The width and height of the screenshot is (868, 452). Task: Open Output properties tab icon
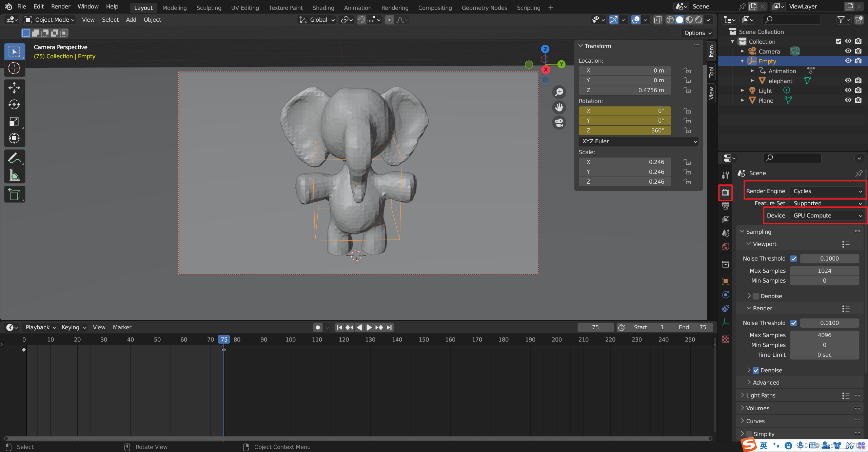point(726,206)
